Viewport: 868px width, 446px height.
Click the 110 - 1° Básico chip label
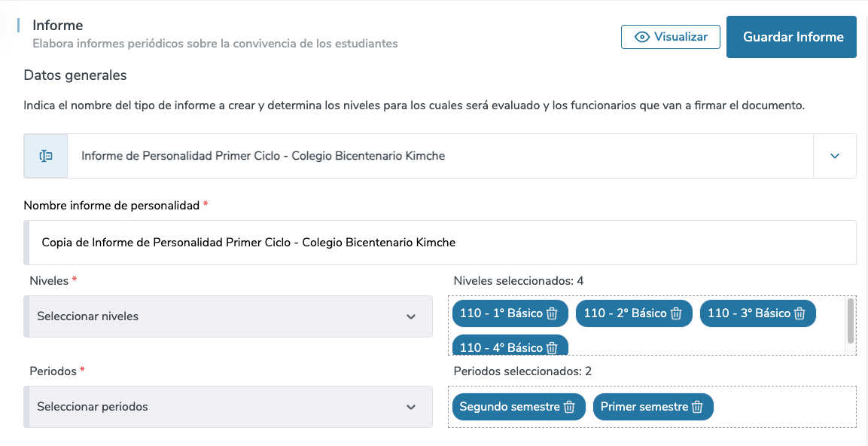click(501, 313)
